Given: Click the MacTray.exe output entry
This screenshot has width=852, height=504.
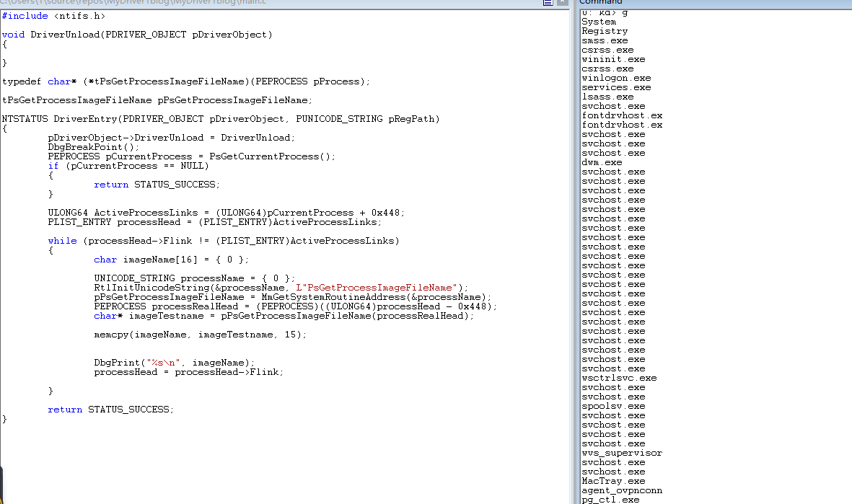Looking at the screenshot, I should click(x=613, y=481).
